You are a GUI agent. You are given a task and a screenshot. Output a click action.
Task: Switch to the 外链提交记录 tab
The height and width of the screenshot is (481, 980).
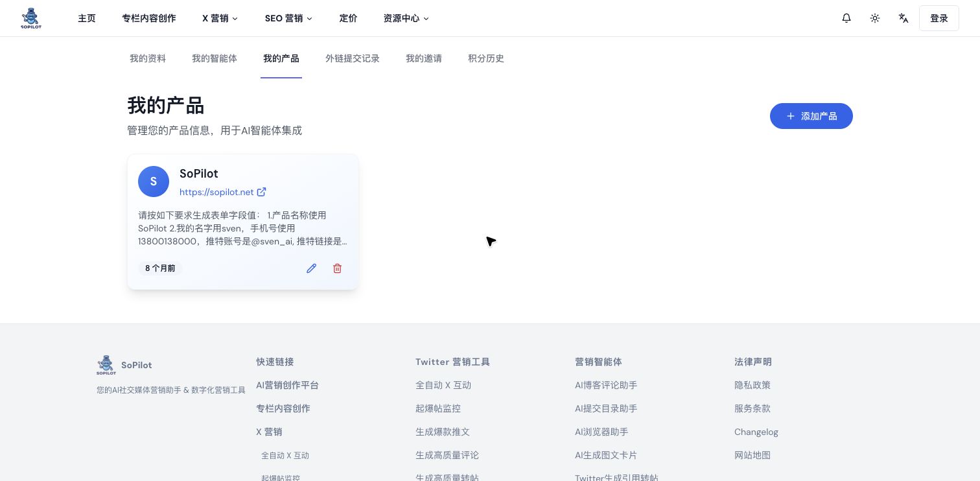click(x=353, y=58)
